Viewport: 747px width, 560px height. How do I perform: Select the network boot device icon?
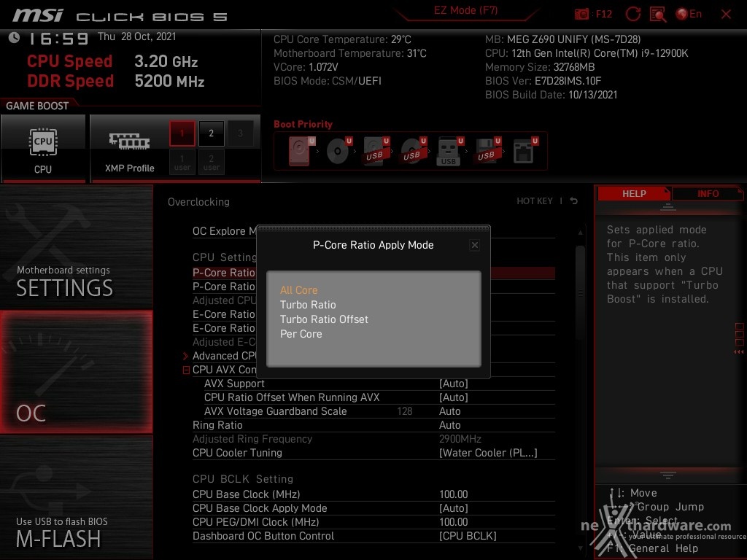tap(525, 150)
